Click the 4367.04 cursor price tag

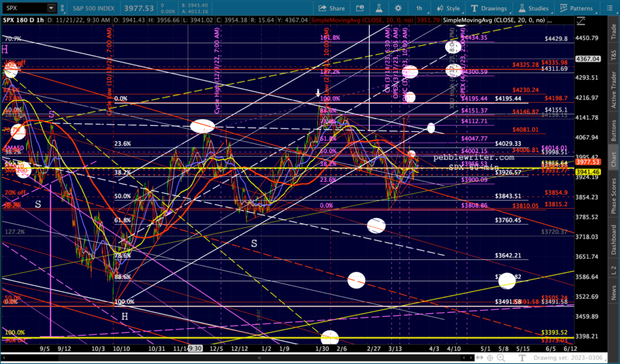(588, 59)
